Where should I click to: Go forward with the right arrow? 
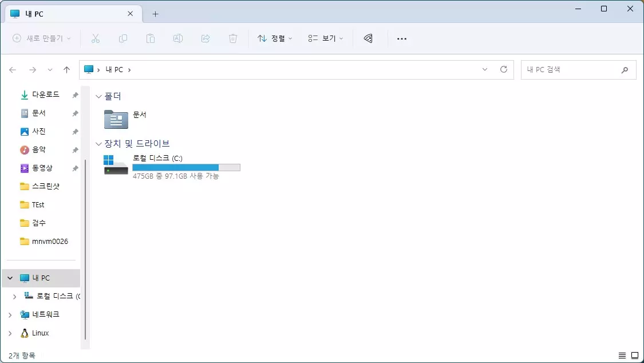[33, 70]
